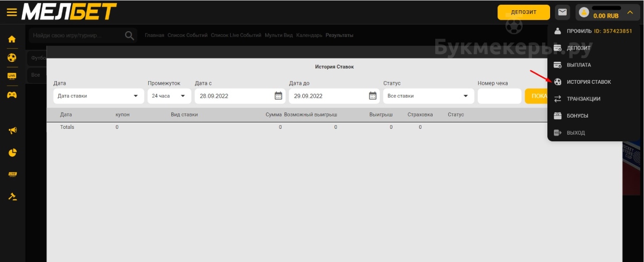Open the envelope messages icon
This screenshot has height=262, width=644.
coord(562,12)
